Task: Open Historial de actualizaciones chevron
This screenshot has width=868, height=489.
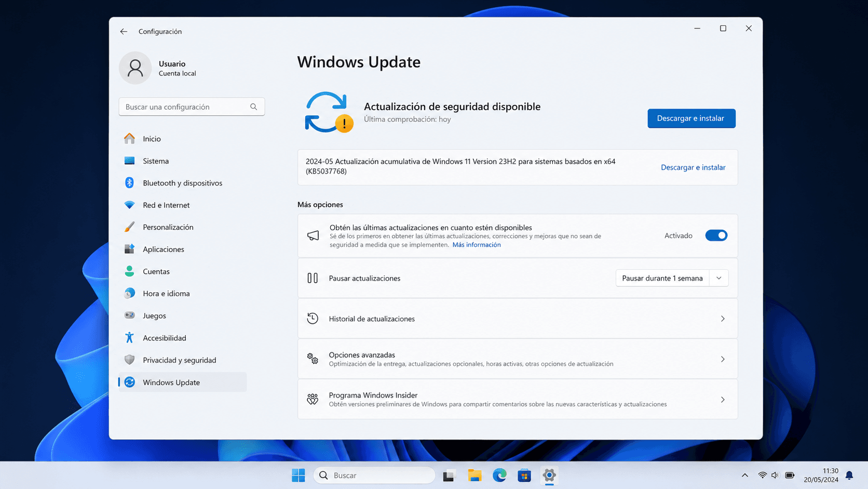Action: coord(723,319)
